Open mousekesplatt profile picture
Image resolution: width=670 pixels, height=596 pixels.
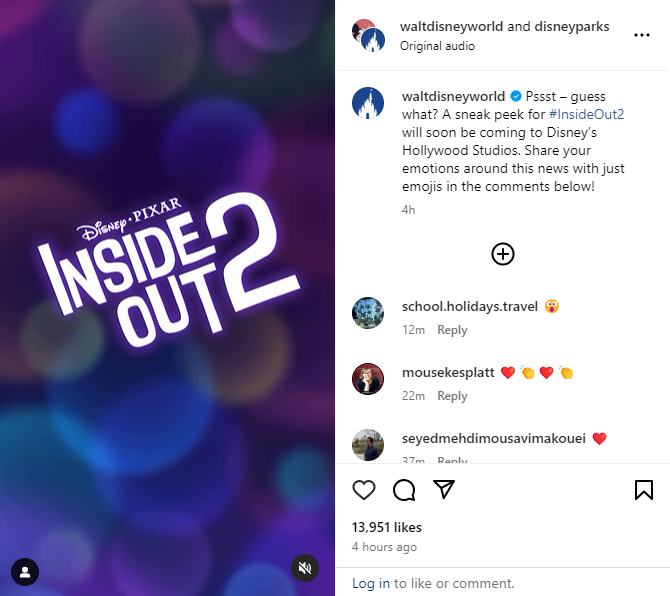pyautogui.click(x=368, y=379)
